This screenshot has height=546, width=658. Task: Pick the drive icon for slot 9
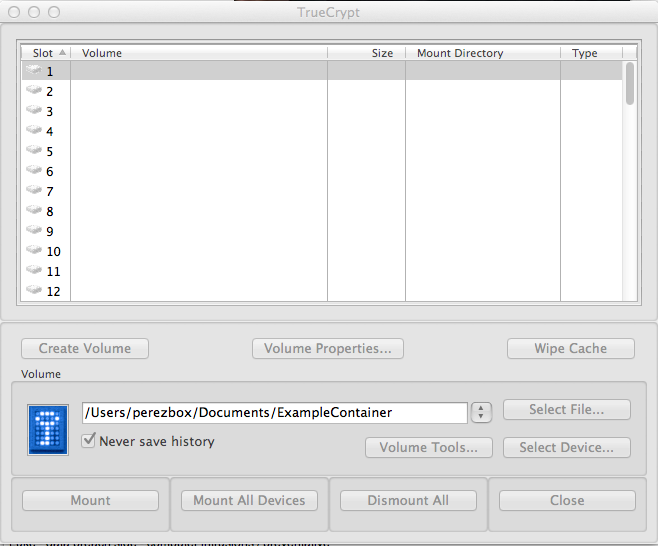[34, 230]
